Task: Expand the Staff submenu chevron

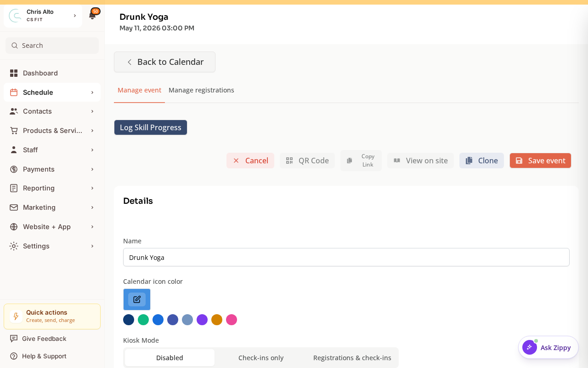Action: click(92, 150)
